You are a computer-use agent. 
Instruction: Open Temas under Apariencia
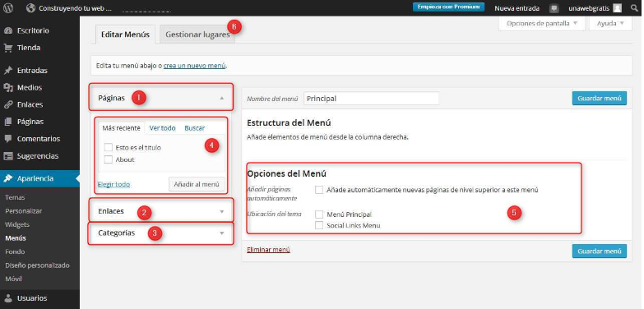coord(15,197)
